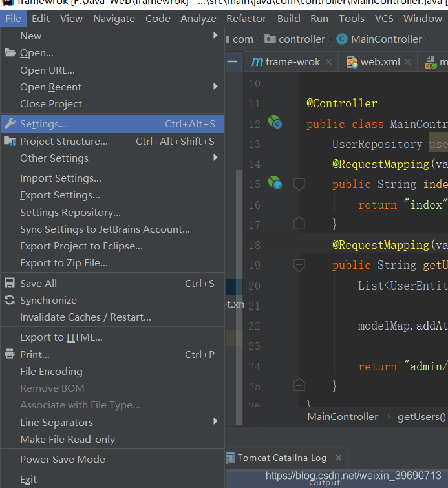Click the Project Structure icon
The width and height of the screenshot is (448, 488).
coord(10,142)
